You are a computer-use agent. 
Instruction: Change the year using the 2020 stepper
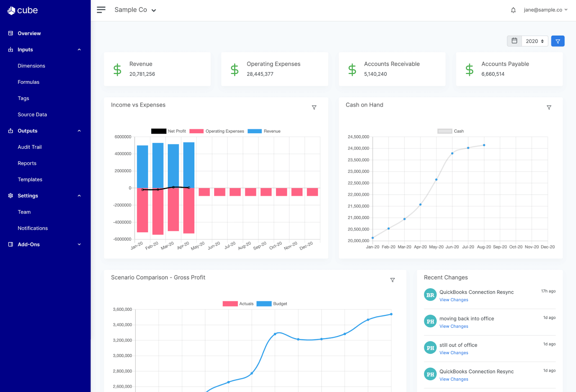(542, 41)
